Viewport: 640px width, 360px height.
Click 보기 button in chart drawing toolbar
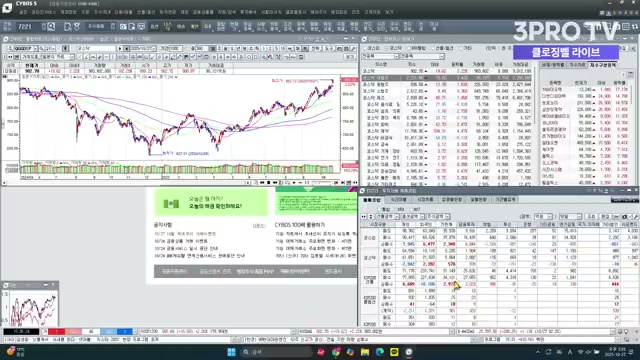point(350,57)
